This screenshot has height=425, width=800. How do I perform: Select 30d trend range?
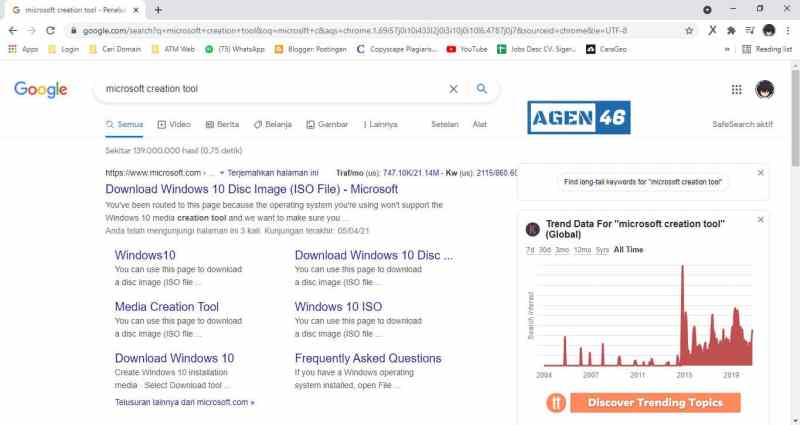pyautogui.click(x=545, y=249)
